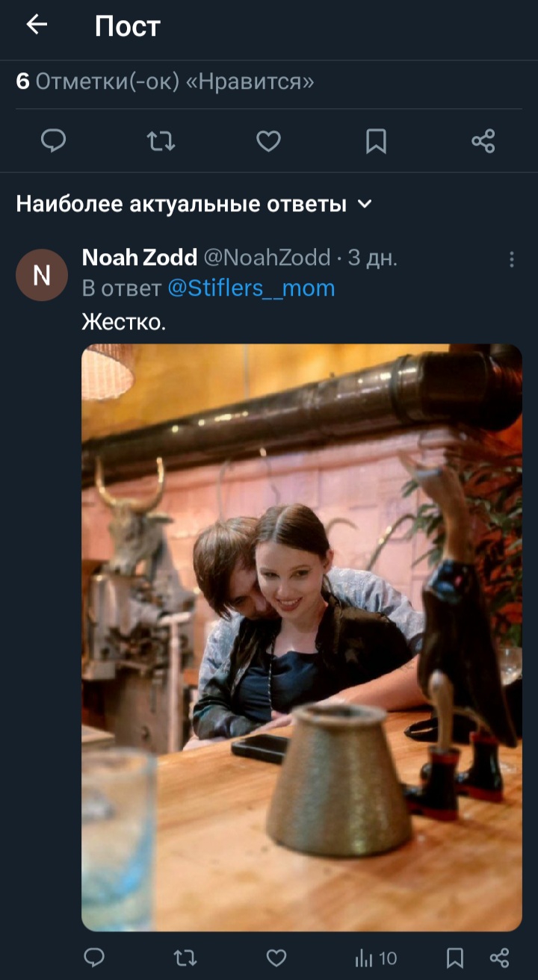Like Noah Zodd's reply
Viewport: 538px width, 980px height.
[276, 957]
